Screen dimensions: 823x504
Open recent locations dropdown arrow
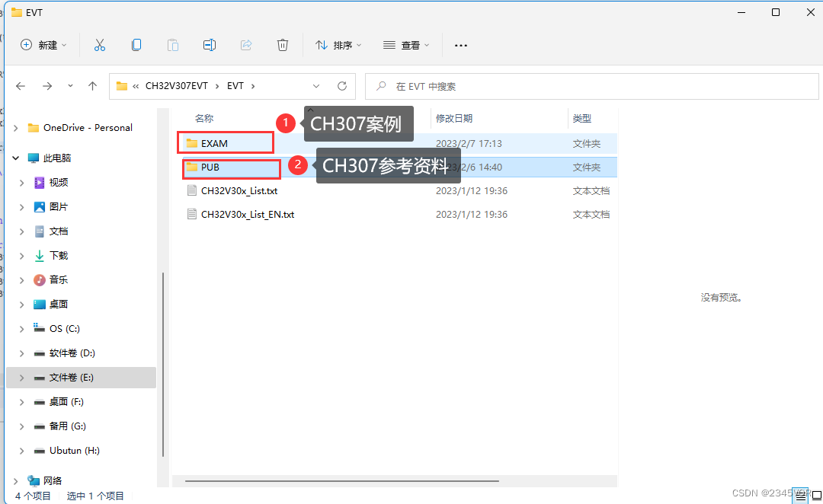click(x=70, y=86)
